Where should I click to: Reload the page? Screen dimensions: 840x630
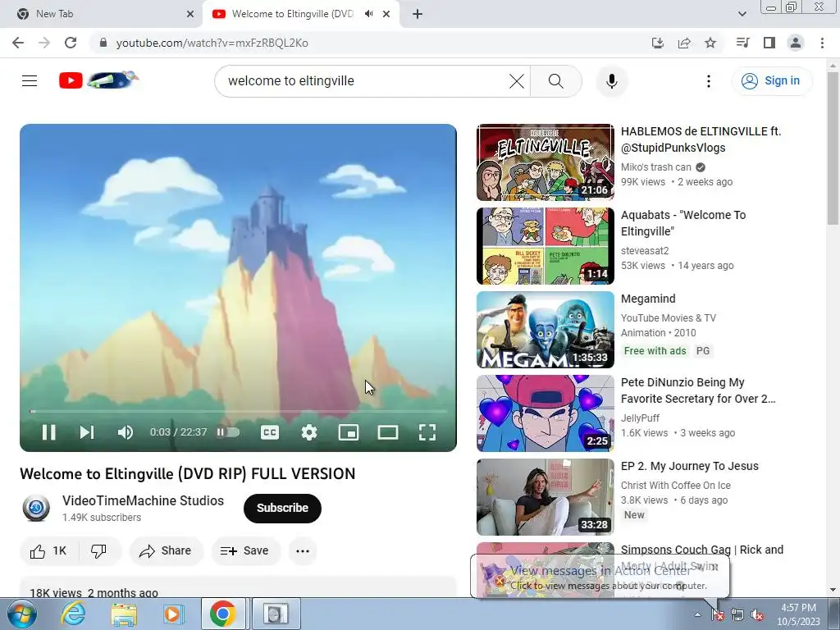point(71,43)
